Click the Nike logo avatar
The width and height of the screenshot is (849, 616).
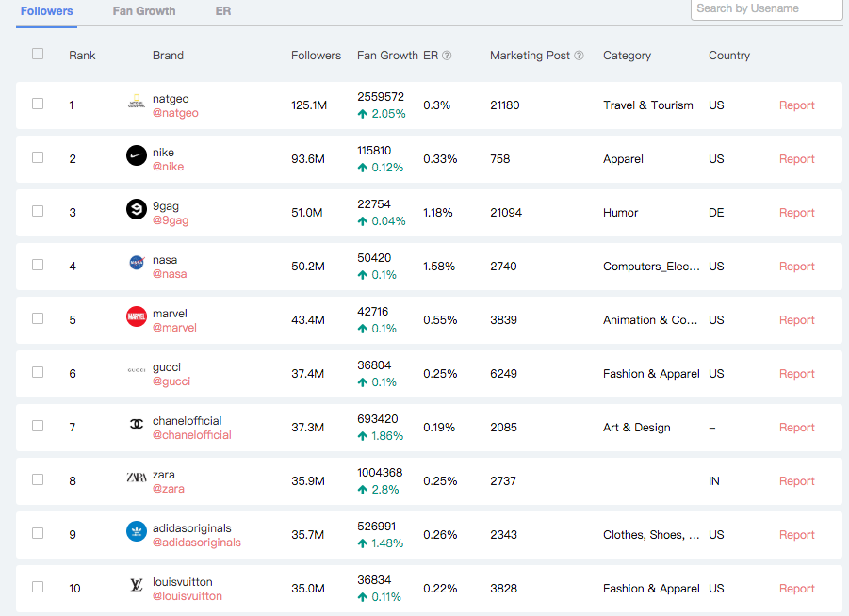point(135,154)
